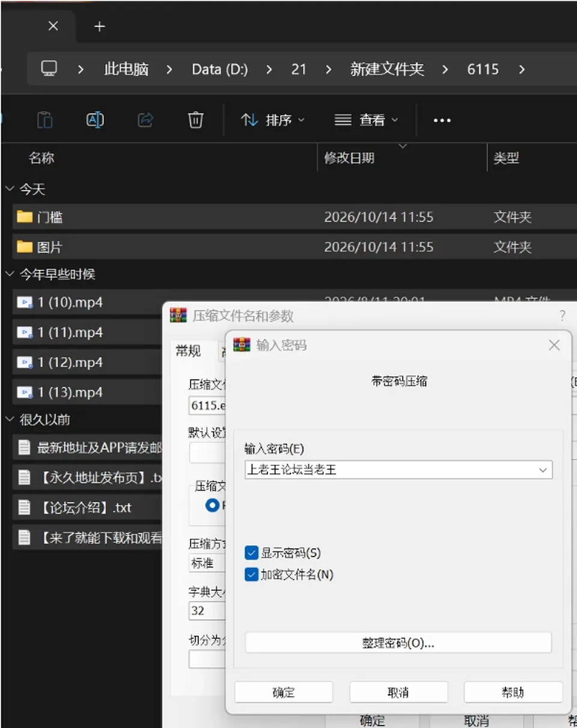Click the video file icon of 1 (13).mp4

pyautogui.click(x=25, y=393)
